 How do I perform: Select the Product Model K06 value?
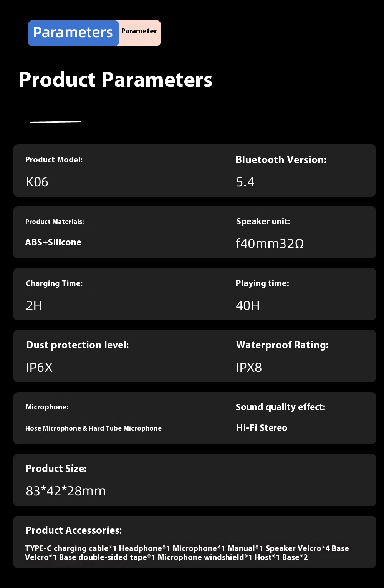tap(37, 182)
